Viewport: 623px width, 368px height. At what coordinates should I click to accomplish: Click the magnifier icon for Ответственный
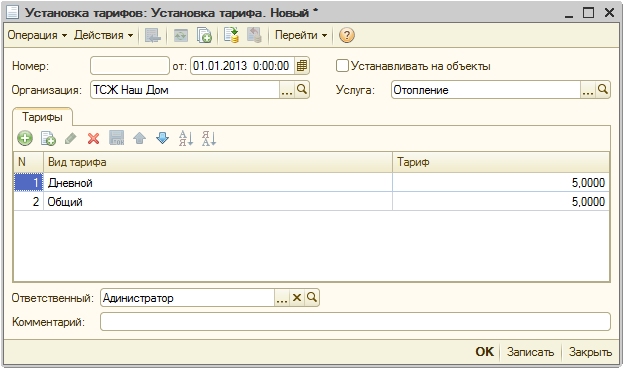pyautogui.click(x=312, y=298)
